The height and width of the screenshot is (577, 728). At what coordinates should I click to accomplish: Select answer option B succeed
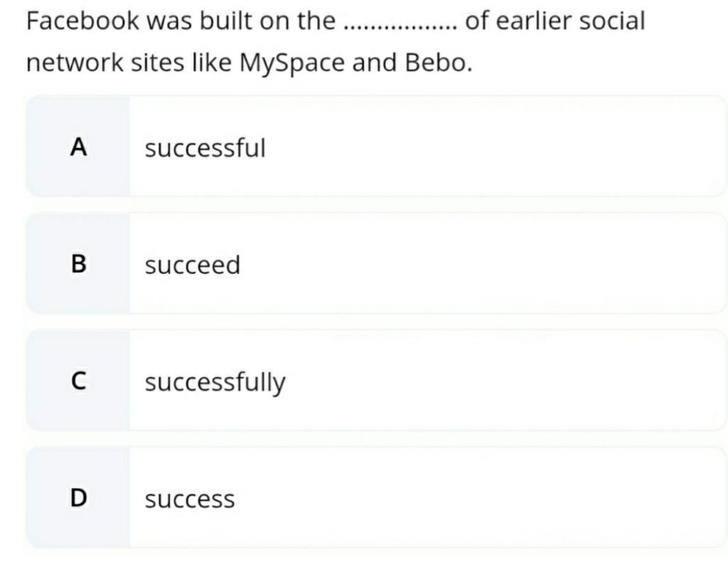(x=376, y=263)
